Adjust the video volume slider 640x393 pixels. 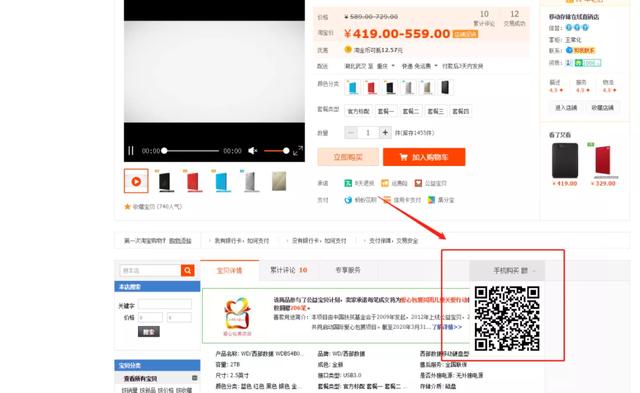click(276, 151)
